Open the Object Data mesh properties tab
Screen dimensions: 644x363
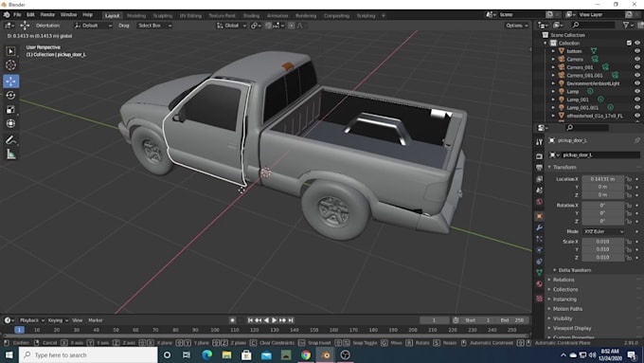tap(539, 272)
